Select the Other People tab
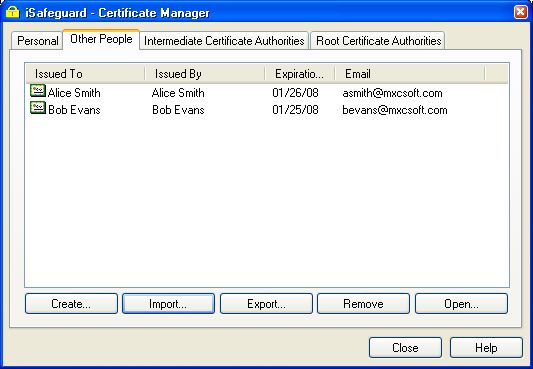This screenshot has width=533, height=369. click(x=101, y=39)
